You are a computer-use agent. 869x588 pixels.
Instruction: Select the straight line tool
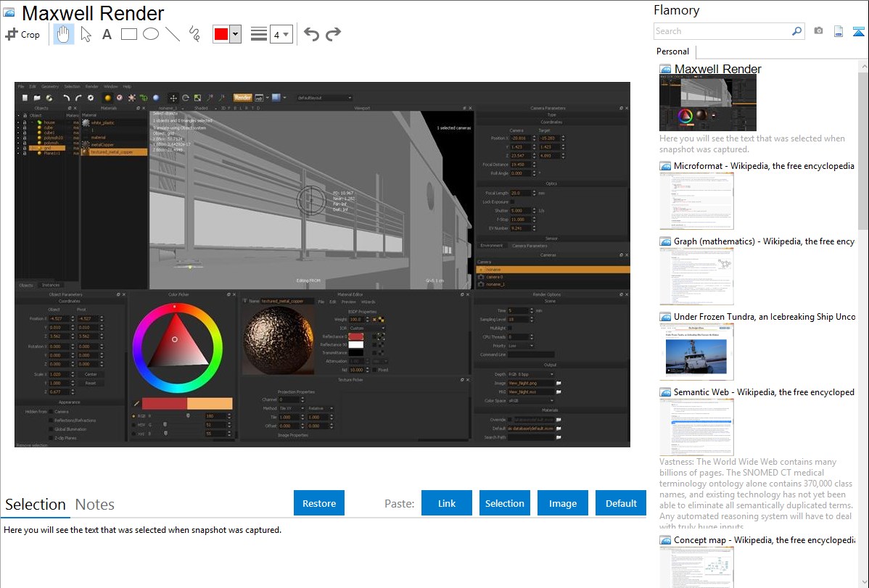tap(173, 34)
